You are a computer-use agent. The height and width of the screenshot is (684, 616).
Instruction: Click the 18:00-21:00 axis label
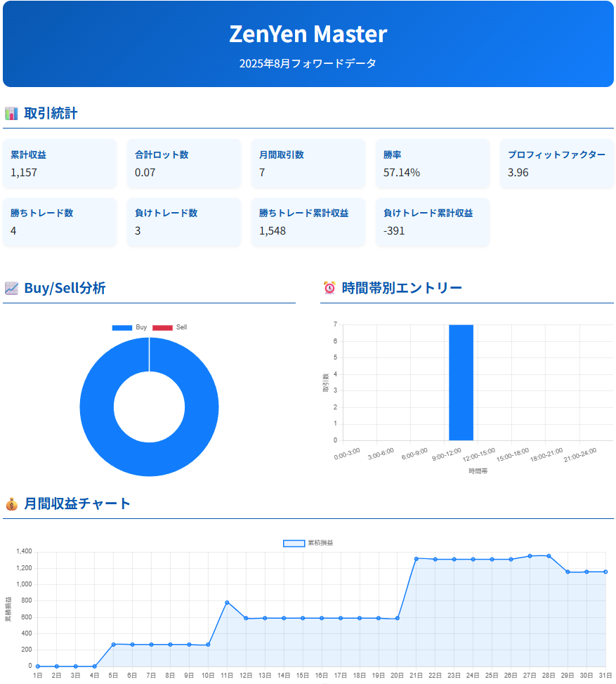[546, 455]
